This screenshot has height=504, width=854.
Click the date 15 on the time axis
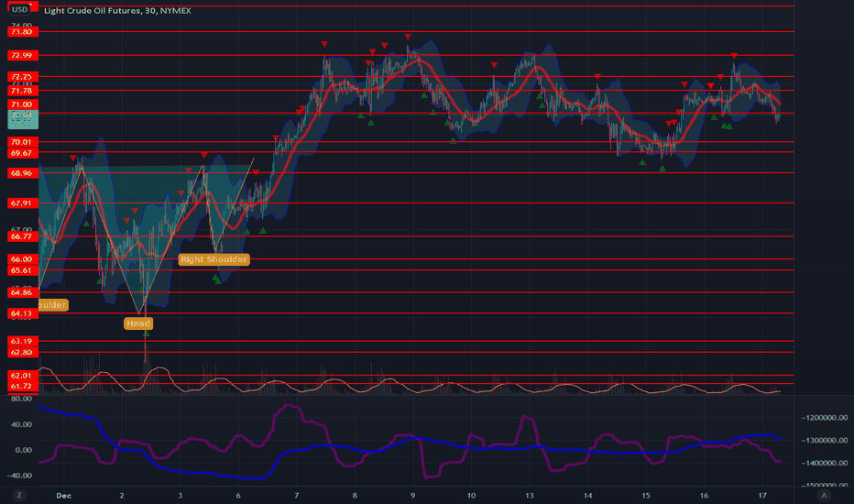(645, 495)
